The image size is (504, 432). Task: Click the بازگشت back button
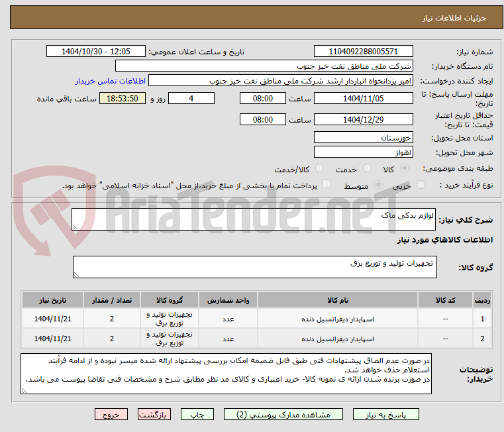(154, 414)
